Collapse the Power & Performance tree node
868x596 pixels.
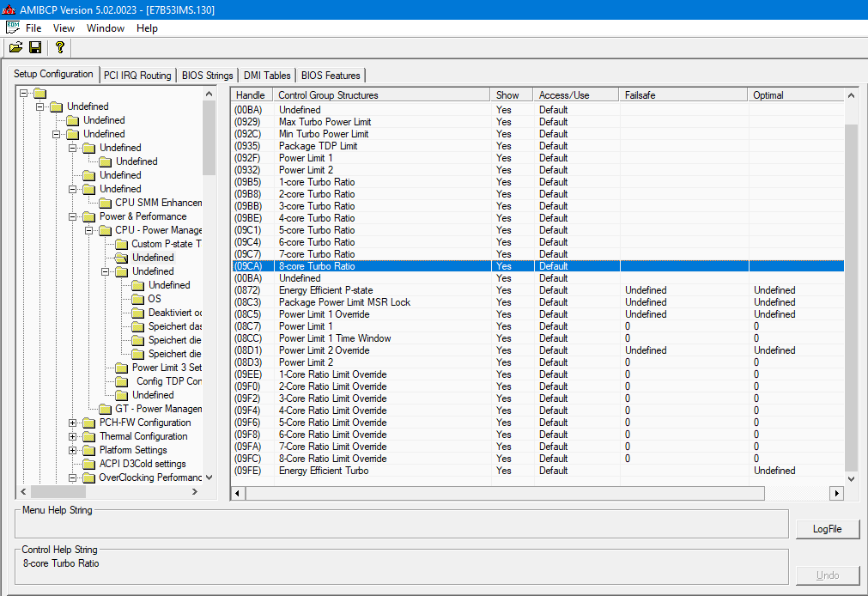(73, 216)
